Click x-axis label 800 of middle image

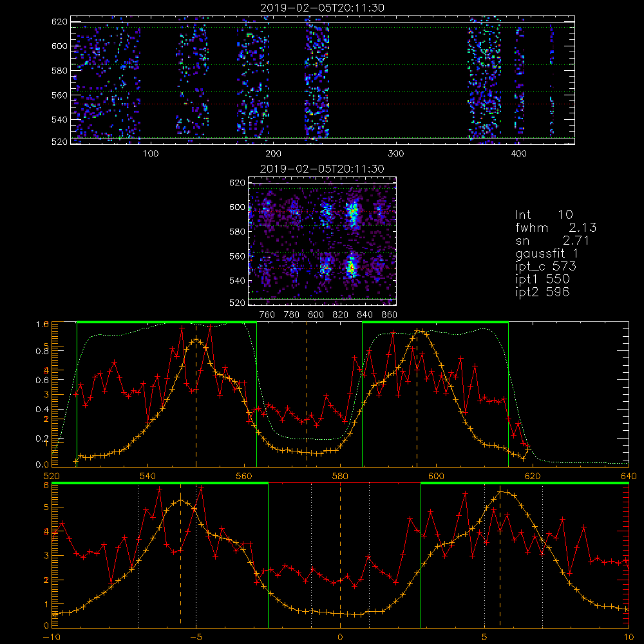(316, 315)
